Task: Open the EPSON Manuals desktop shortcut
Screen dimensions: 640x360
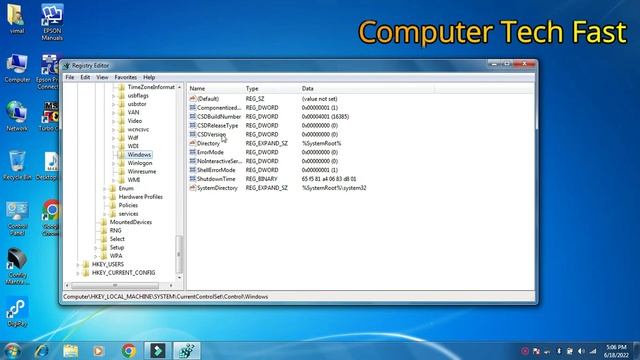Action: (52, 22)
